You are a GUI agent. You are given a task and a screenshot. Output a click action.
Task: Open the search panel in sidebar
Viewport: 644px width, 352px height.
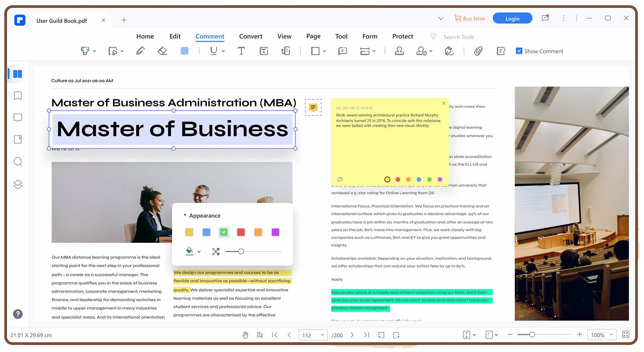point(18,162)
